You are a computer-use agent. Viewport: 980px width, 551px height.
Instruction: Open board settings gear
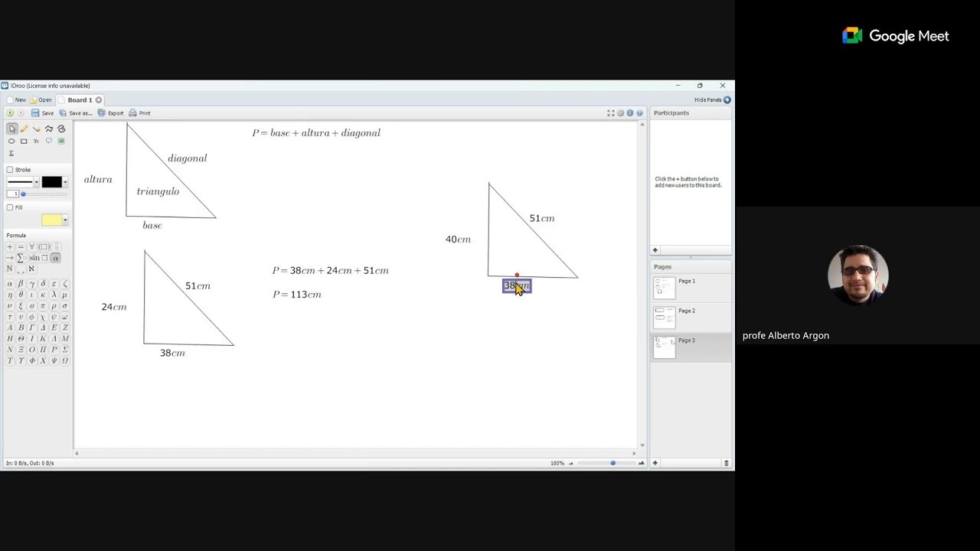point(621,113)
